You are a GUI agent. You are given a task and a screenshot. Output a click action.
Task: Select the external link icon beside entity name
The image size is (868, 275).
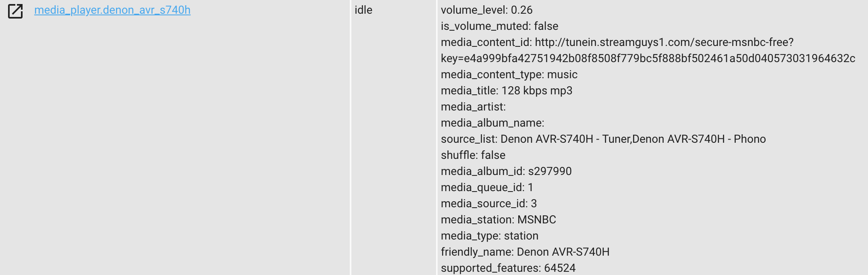15,11
